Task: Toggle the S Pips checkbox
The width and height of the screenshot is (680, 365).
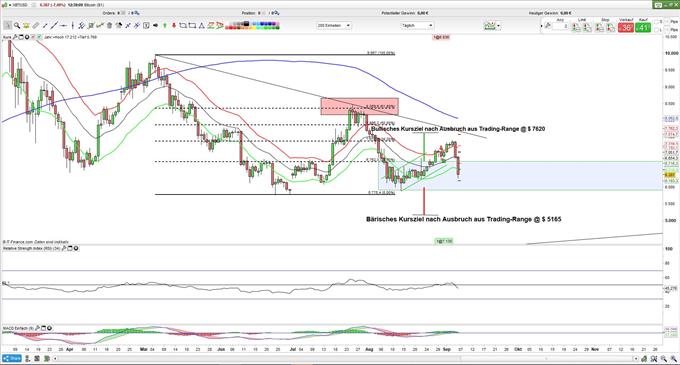Action: coord(656,22)
